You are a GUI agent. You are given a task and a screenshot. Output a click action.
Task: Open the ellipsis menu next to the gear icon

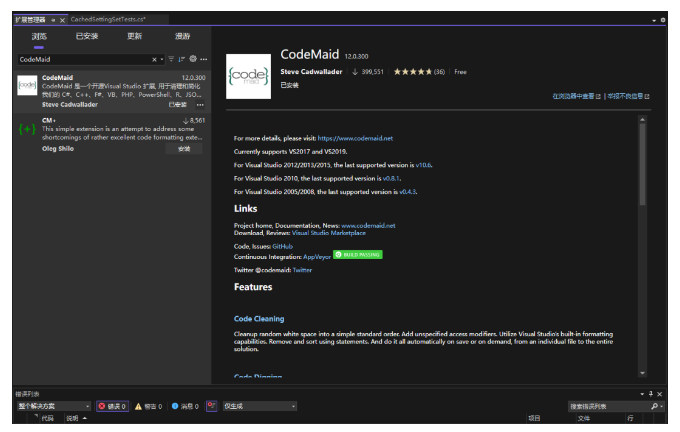[x=204, y=59]
